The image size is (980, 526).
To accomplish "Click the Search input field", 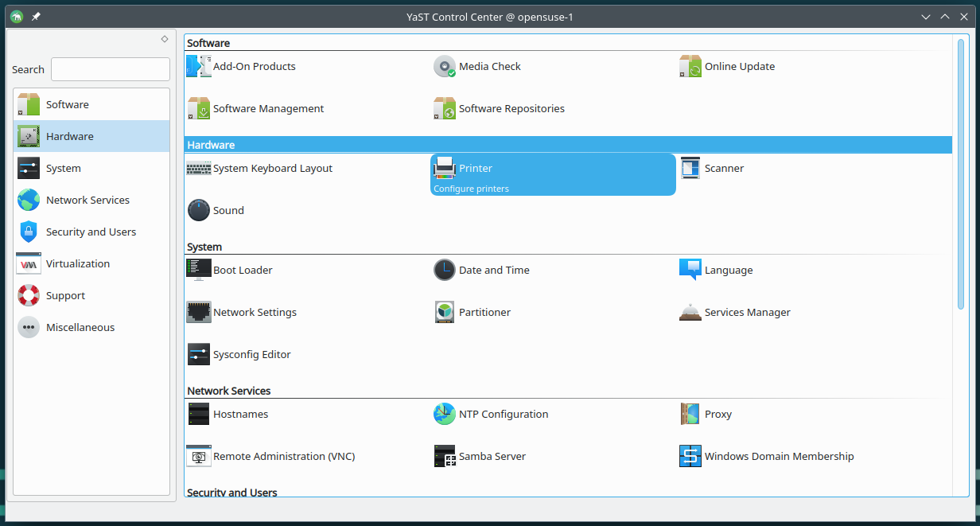I will tap(111, 70).
